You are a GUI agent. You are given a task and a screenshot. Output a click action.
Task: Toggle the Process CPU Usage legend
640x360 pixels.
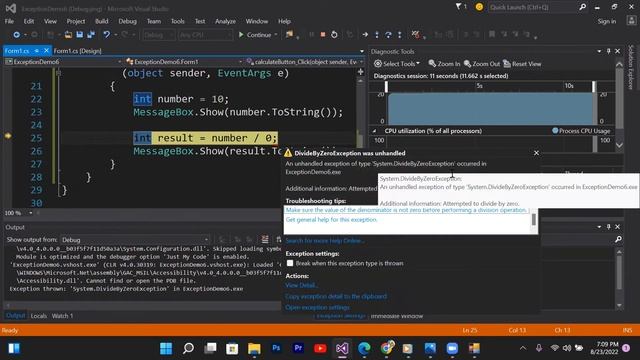click(x=581, y=131)
